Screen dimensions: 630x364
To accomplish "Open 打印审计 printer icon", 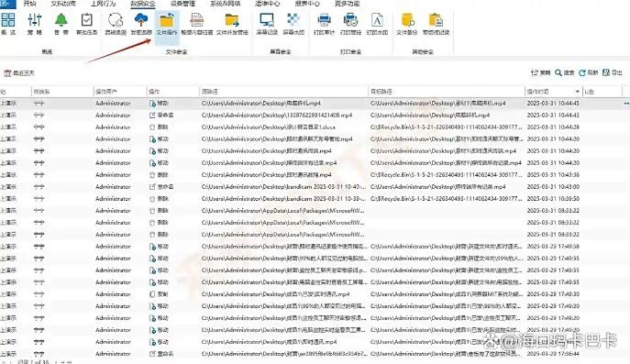I will 324,19.
